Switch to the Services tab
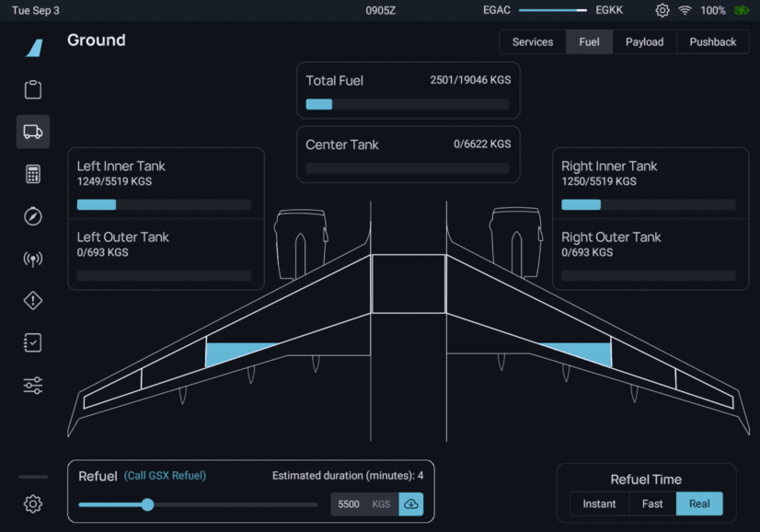The image size is (760, 532). [533, 42]
